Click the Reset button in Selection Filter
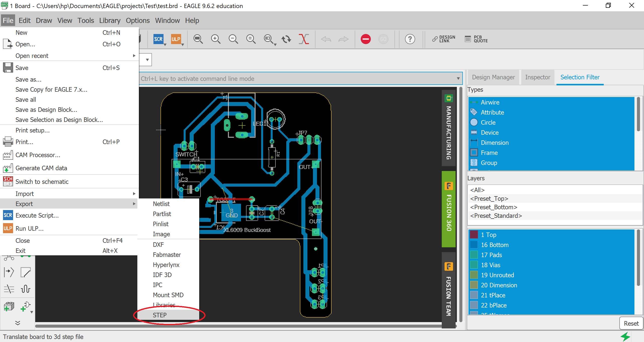This screenshot has height=342, width=644. click(631, 323)
